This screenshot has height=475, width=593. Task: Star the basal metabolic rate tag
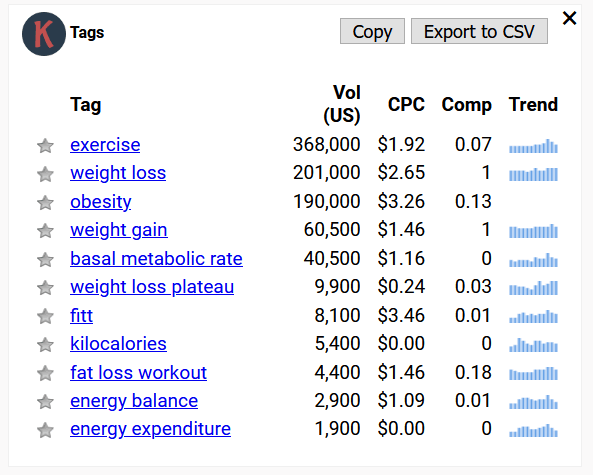[45, 259]
